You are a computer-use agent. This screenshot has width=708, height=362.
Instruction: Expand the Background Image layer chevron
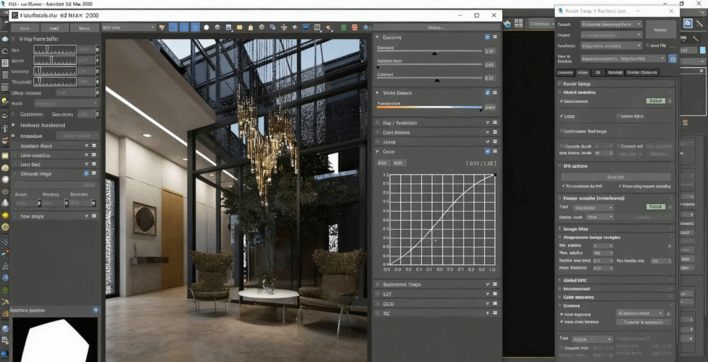(x=487, y=284)
